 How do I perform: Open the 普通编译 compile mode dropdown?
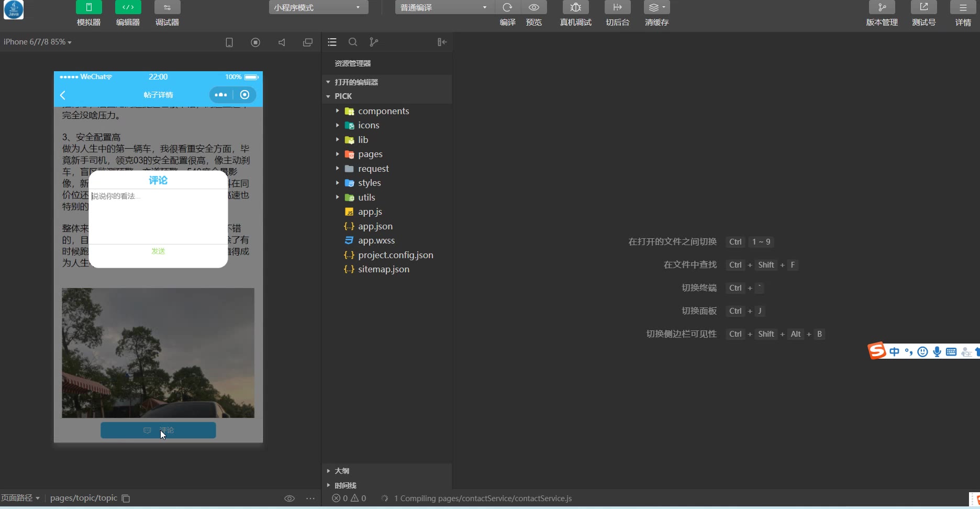444,7
